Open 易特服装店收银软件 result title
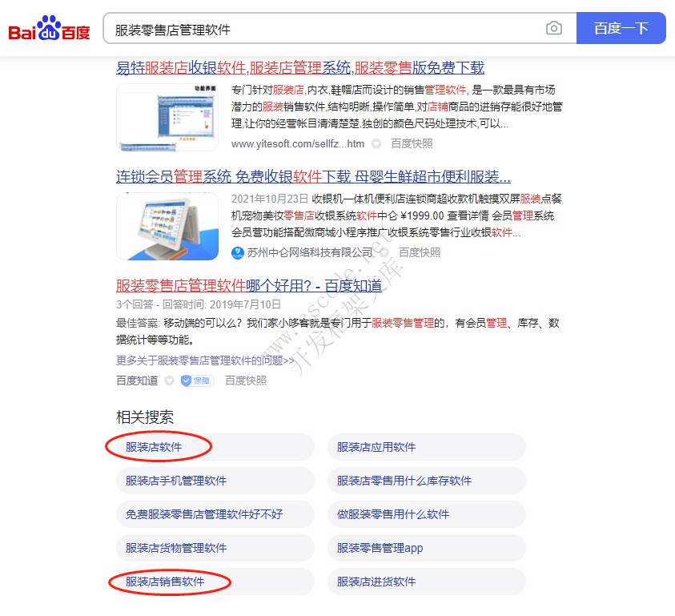 (x=300, y=68)
